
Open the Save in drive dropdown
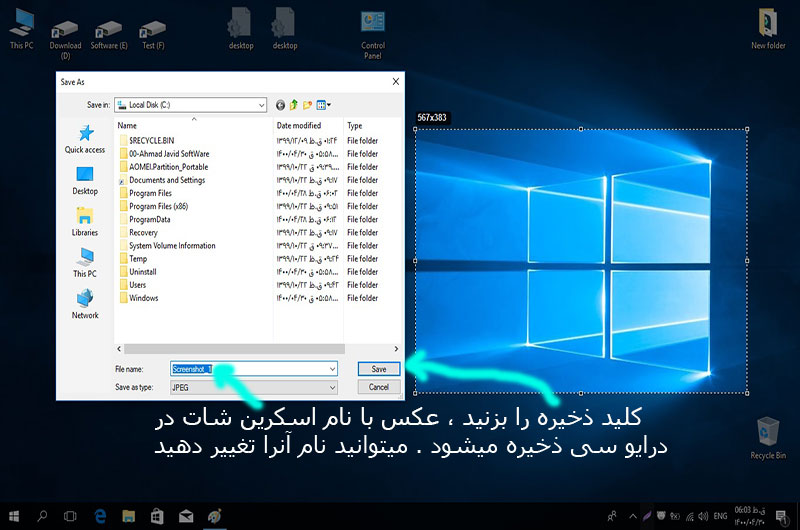click(x=190, y=105)
